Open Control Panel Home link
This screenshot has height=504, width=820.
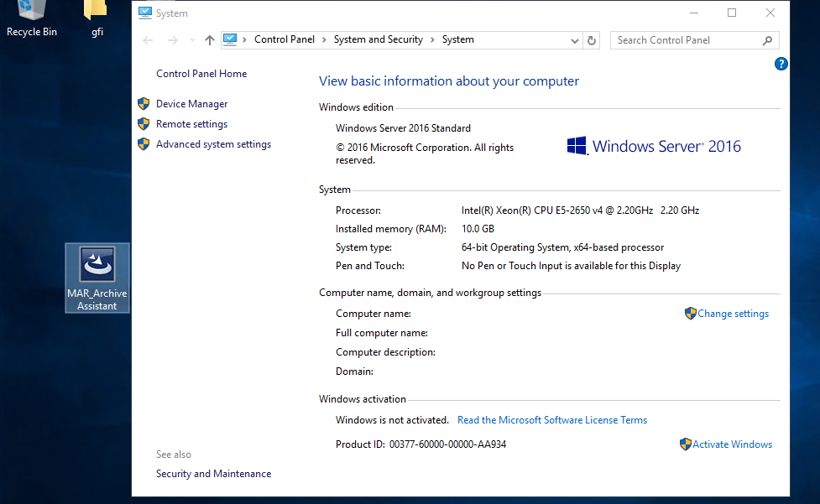coord(201,74)
